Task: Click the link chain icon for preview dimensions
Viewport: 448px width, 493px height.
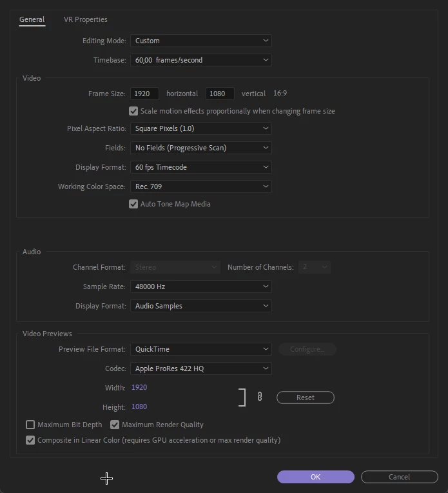Action: click(x=260, y=396)
